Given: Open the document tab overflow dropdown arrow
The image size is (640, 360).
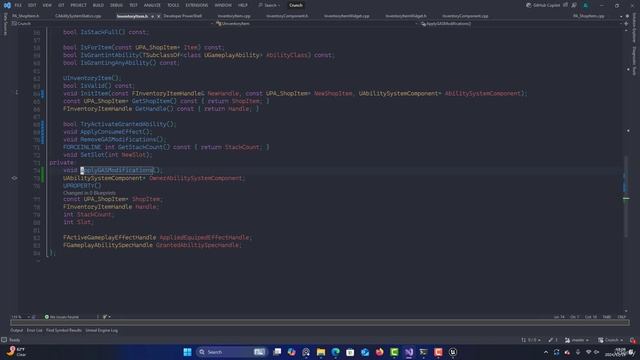Looking at the screenshot, I should 621,16.
